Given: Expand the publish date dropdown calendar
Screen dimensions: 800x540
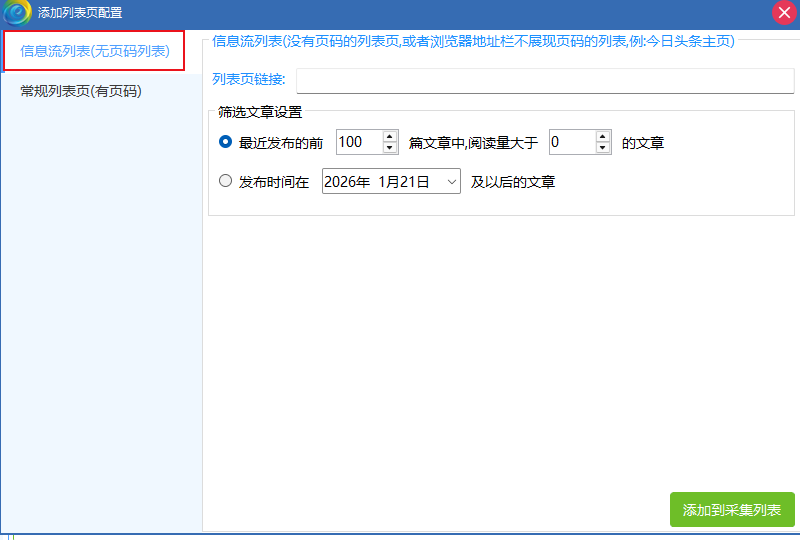Looking at the screenshot, I should [451, 182].
